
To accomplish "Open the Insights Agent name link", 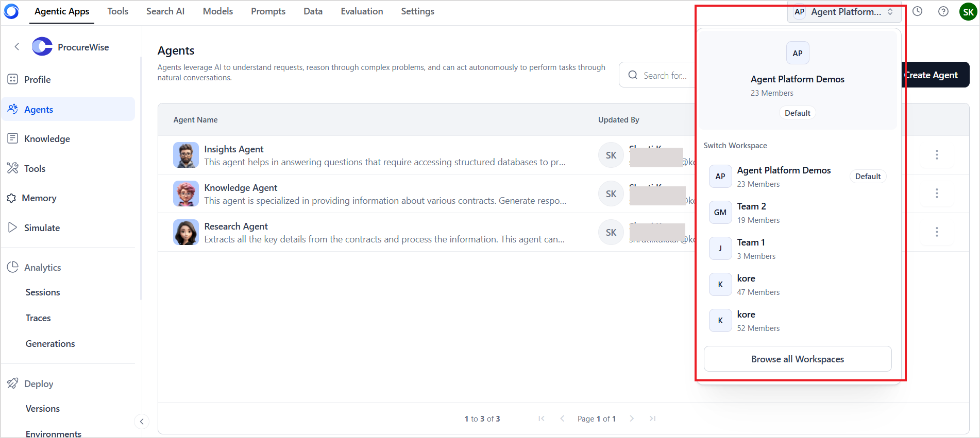I will tap(234, 149).
